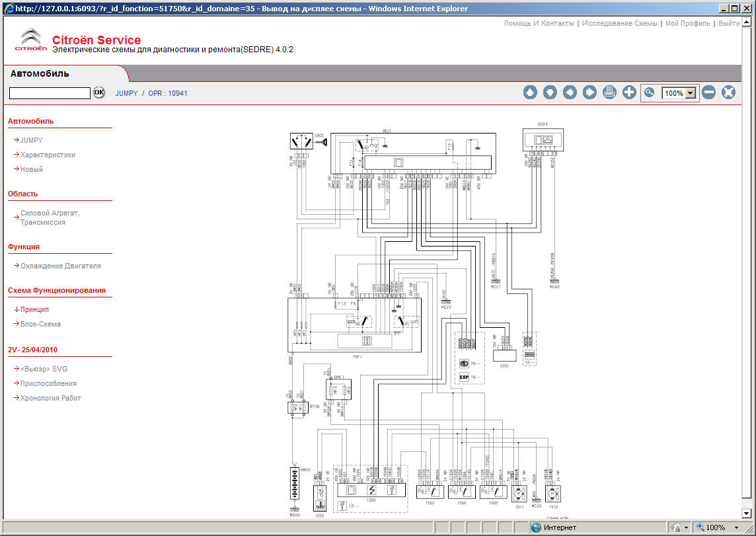Click the pan down arrow icon
Image resolution: width=756 pixels, height=536 pixels.
(x=550, y=92)
